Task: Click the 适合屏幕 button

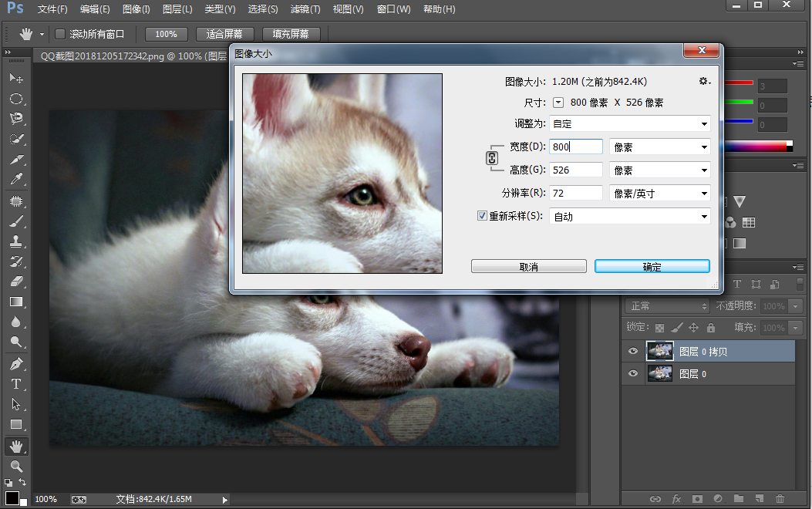Action: 224,34
